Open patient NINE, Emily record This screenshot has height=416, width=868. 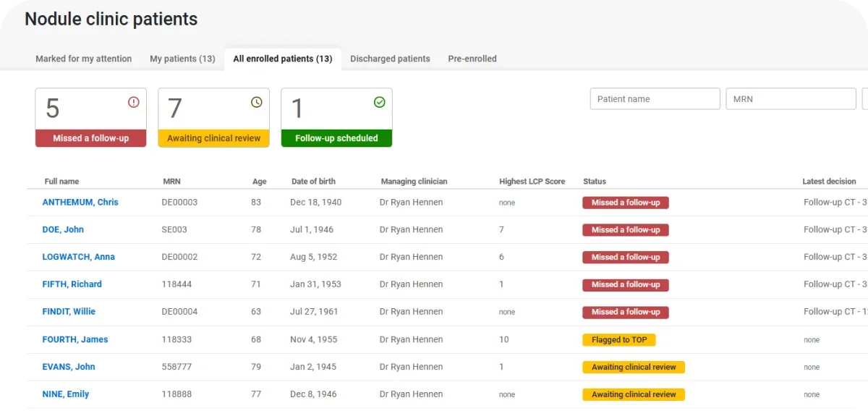point(66,394)
